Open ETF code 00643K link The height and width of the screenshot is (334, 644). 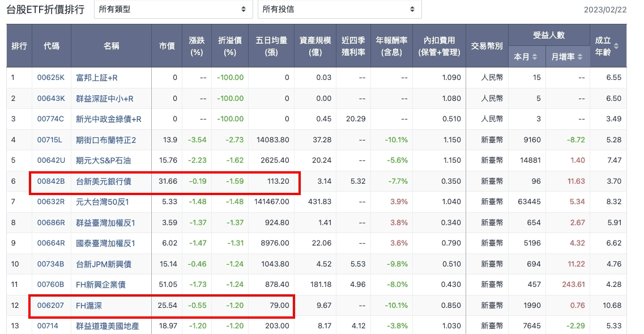[51, 98]
